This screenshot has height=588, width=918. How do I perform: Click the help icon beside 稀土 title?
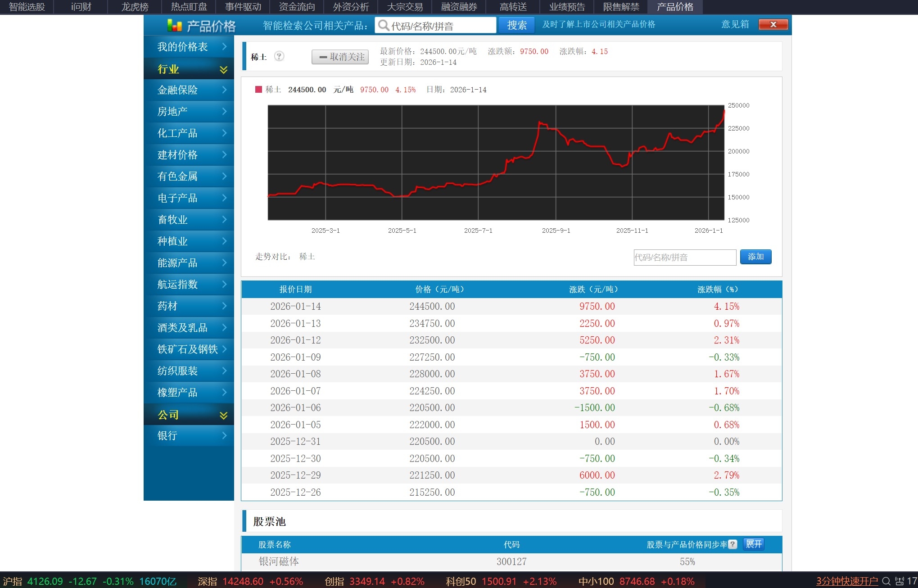(279, 56)
